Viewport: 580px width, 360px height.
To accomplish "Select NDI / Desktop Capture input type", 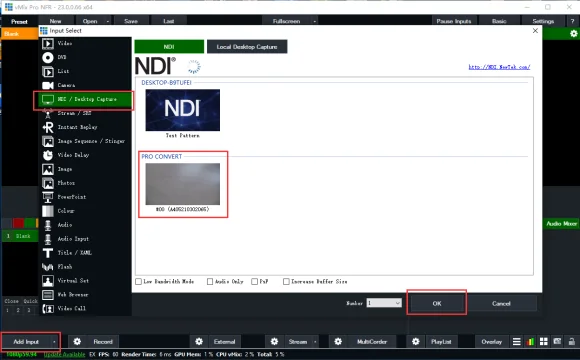I will (x=84, y=100).
